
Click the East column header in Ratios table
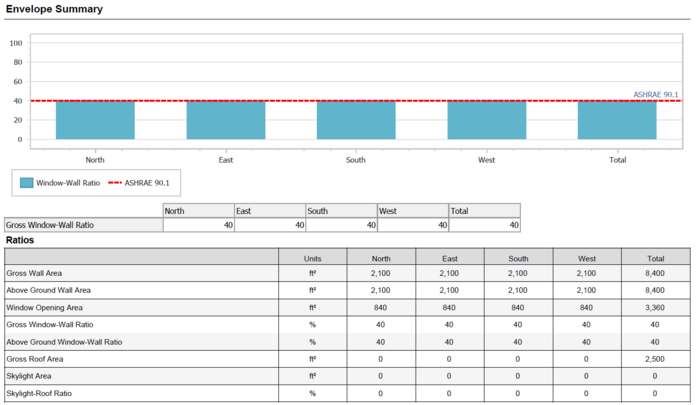(x=450, y=258)
